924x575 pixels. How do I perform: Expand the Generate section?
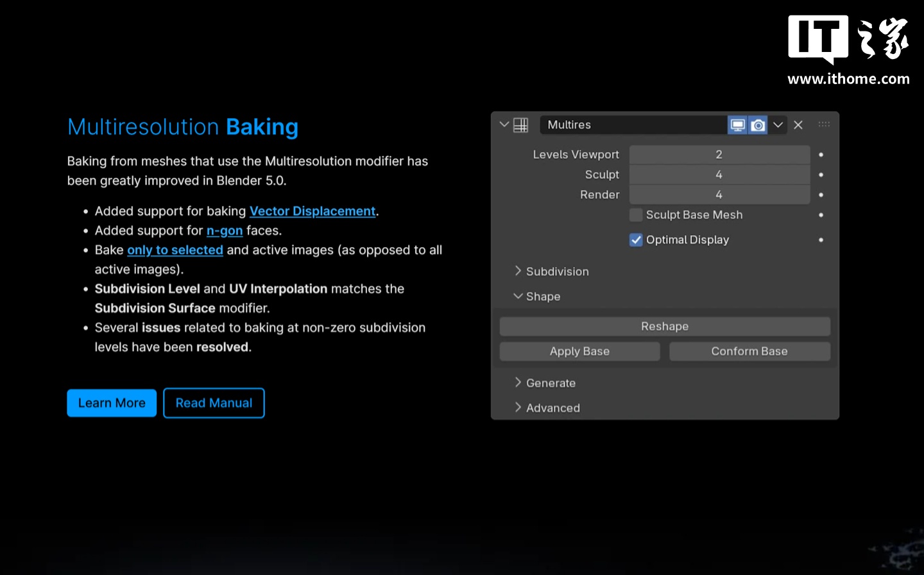[x=518, y=383]
